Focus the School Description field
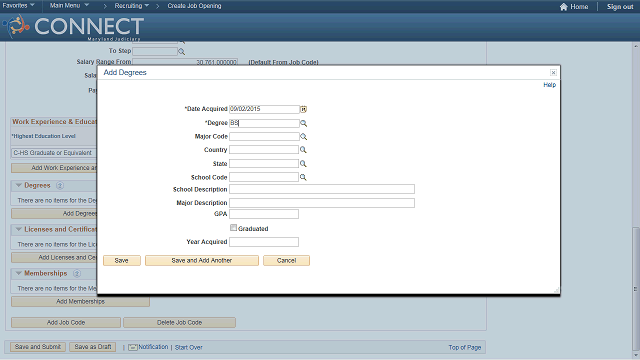This screenshot has height=360, width=640. 322,189
